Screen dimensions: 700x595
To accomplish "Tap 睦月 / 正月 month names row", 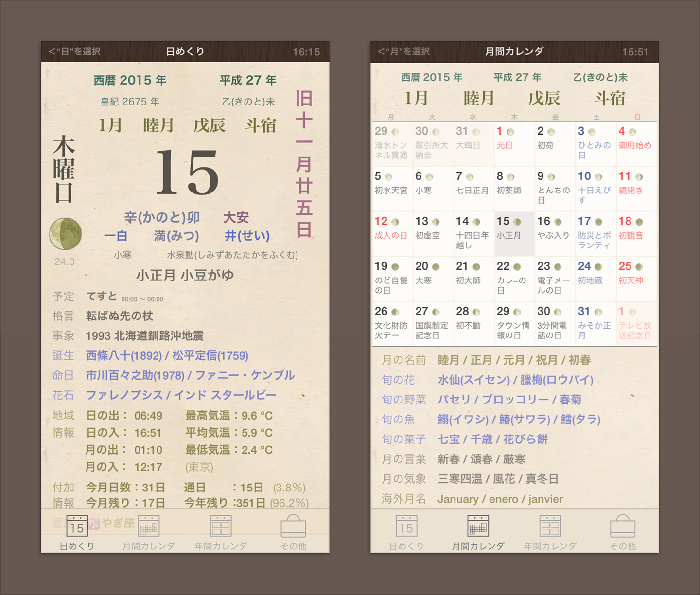I will click(514, 360).
